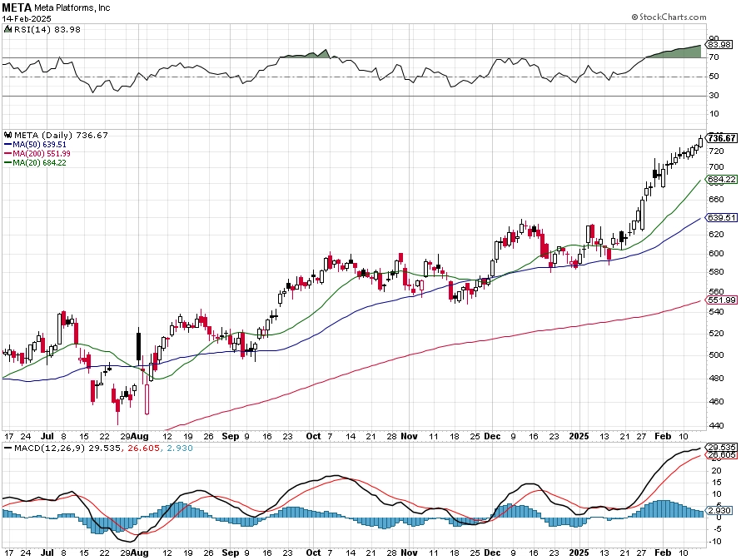Click the 551.99 MA(200) value tag

[722, 300]
